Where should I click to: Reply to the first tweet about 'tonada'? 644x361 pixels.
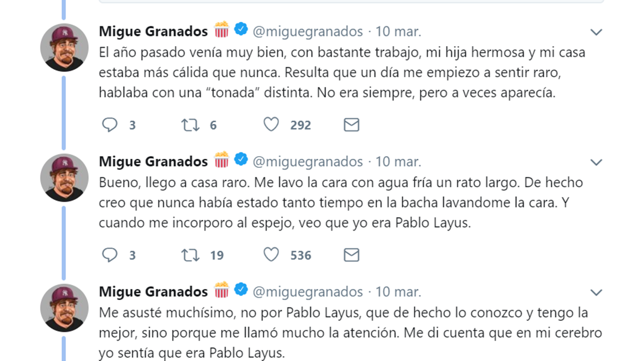110,125
